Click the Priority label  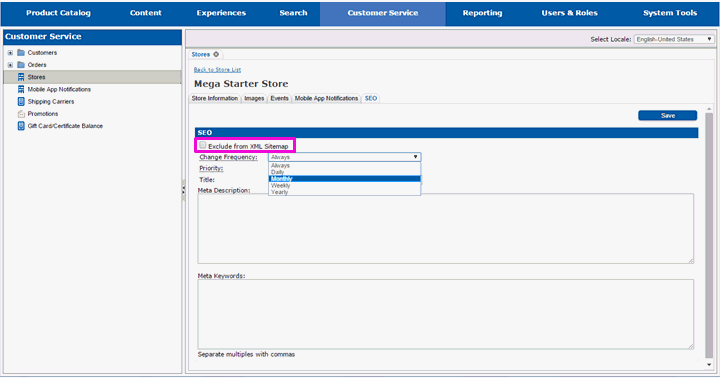point(211,168)
